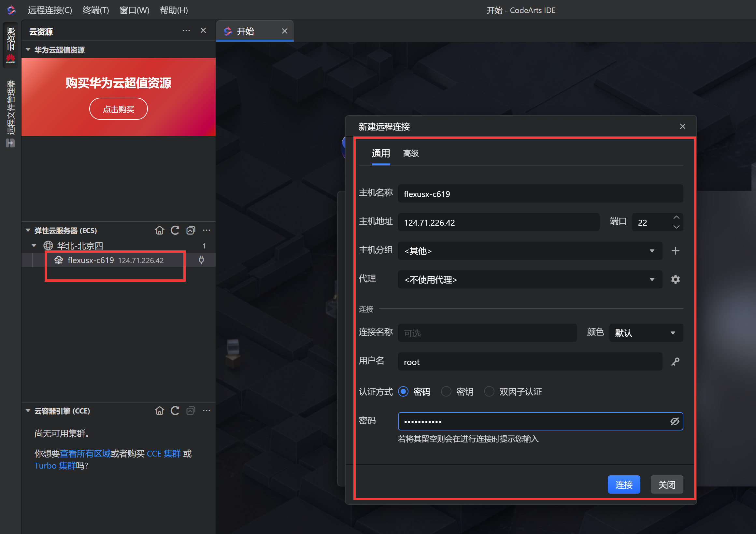This screenshot has width=756, height=534.
Task: Open more actions for CCE section
Action: 207,411
